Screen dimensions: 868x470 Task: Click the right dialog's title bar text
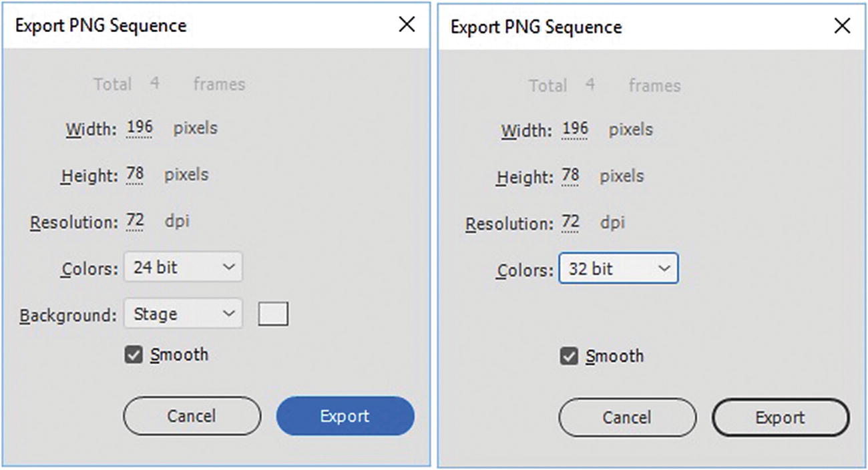point(536,27)
